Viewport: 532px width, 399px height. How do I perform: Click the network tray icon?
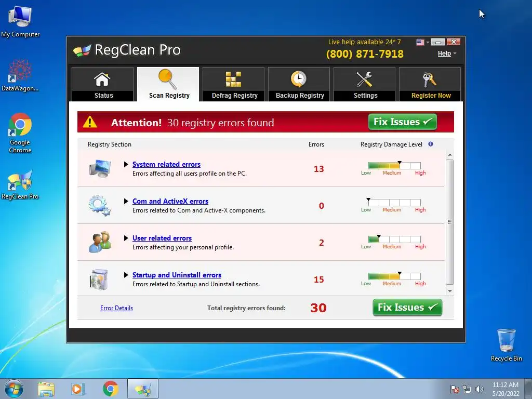coord(467,389)
